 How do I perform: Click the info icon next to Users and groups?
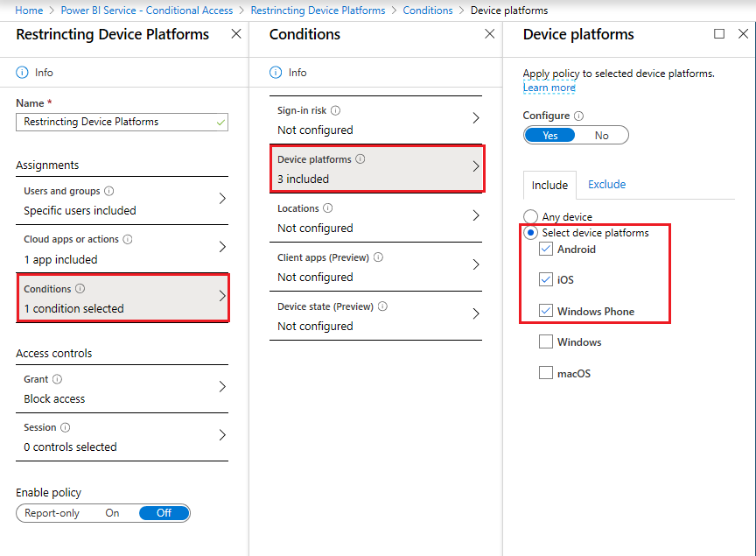pyautogui.click(x=108, y=191)
